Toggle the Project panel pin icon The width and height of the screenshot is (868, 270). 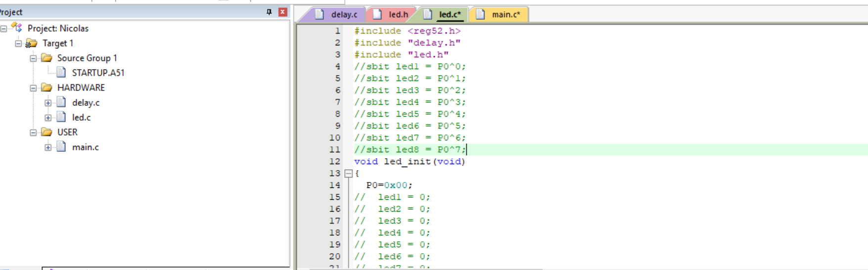point(269,12)
